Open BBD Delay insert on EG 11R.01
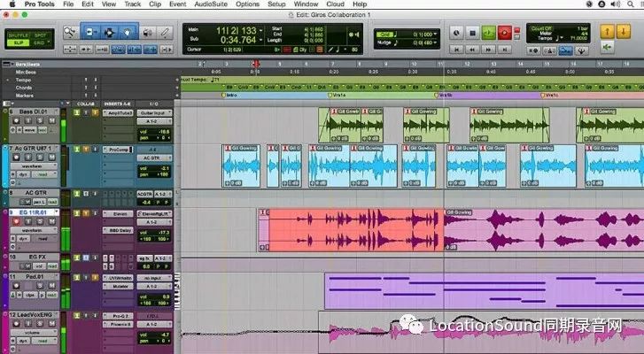The height and width of the screenshot is (354, 644). [x=118, y=230]
